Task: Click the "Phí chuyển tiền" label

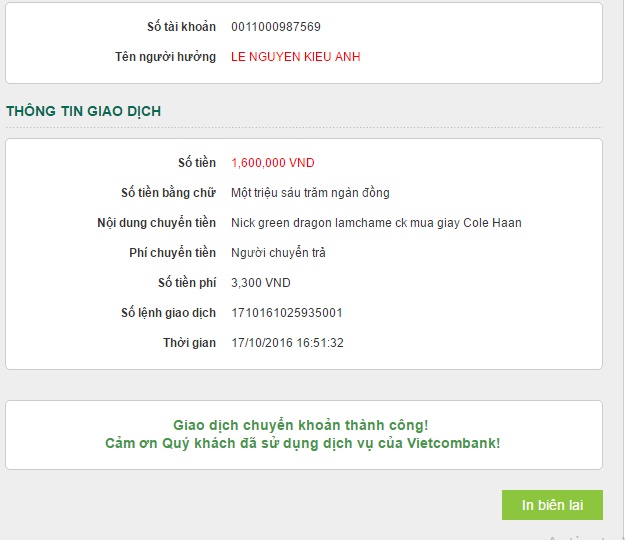Action: coord(172,253)
